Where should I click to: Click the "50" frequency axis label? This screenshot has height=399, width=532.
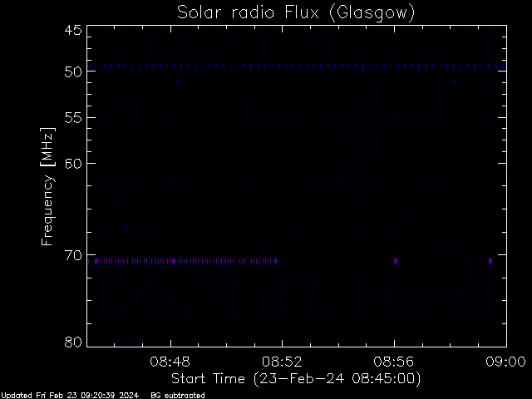point(73,72)
